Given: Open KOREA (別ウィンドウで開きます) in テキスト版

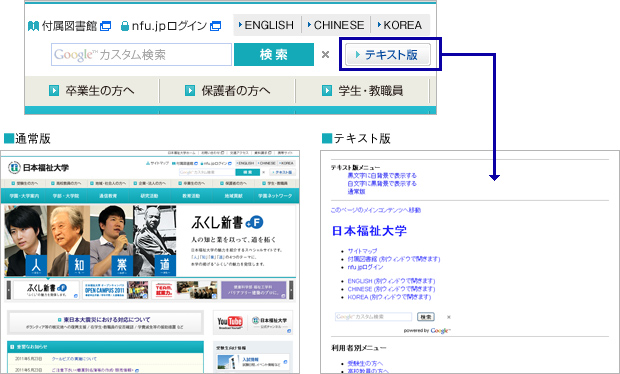Looking at the screenshot, I should pos(389,297).
